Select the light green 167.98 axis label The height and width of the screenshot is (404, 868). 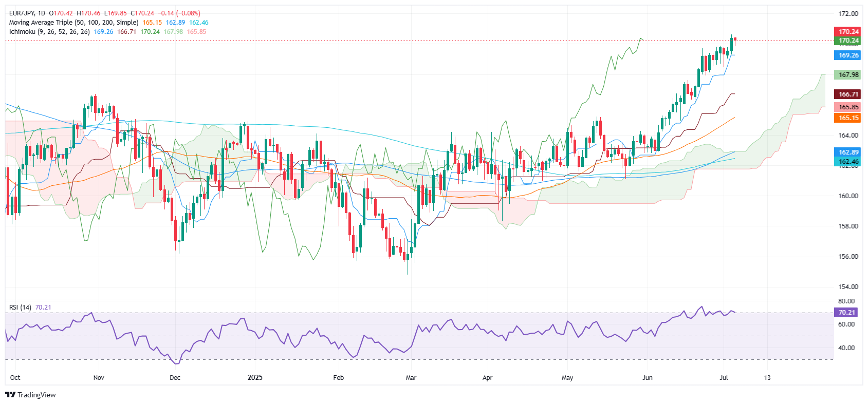pos(848,75)
